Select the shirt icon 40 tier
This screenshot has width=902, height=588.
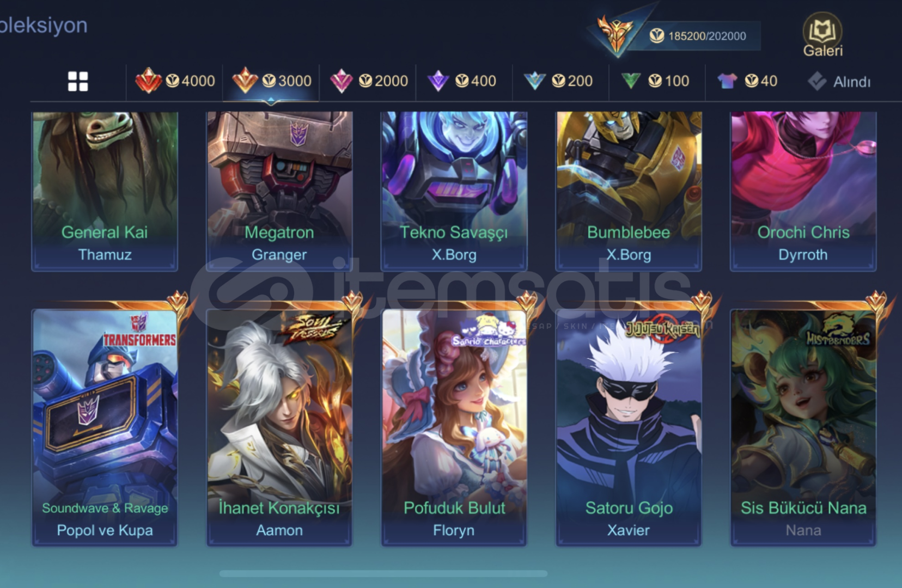tap(747, 81)
